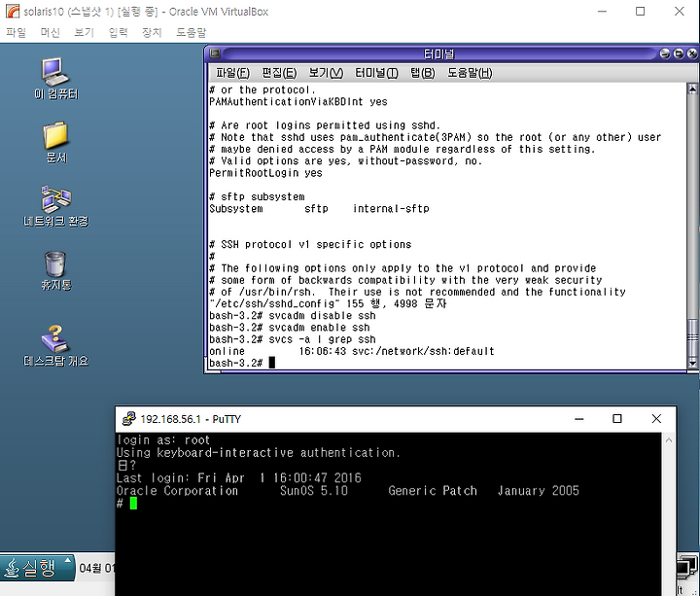Screen dimensions: 700x596
Task: Click the 192.168.56.1 - PuTTY title text
Action: [191, 419]
